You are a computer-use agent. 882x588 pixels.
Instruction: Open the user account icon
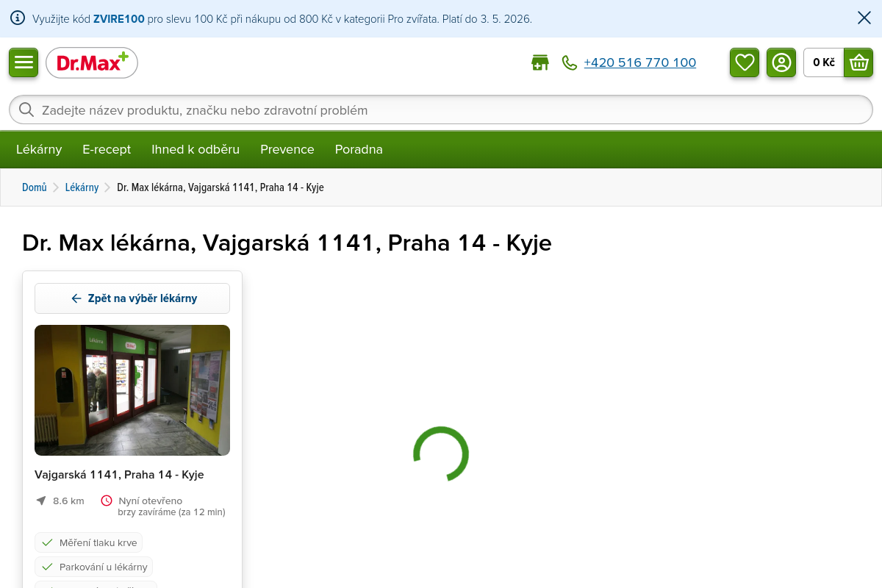(x=781, y=62)
